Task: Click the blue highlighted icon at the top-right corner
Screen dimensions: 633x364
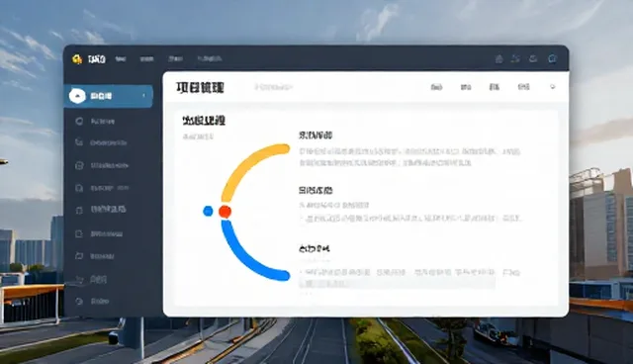Action: (552, 59)
